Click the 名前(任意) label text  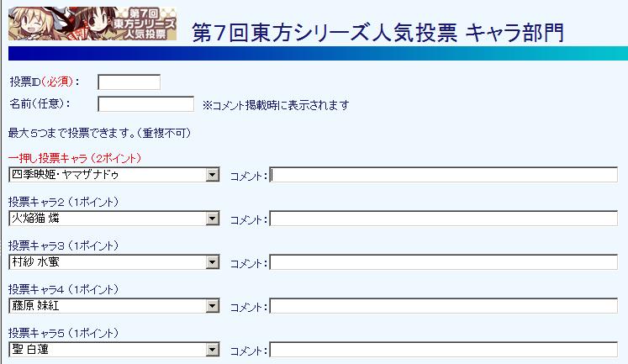pos(40,104)
